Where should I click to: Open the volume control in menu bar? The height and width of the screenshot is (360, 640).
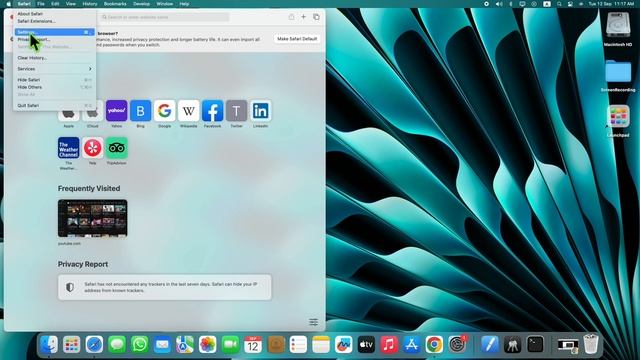point(499,4)
